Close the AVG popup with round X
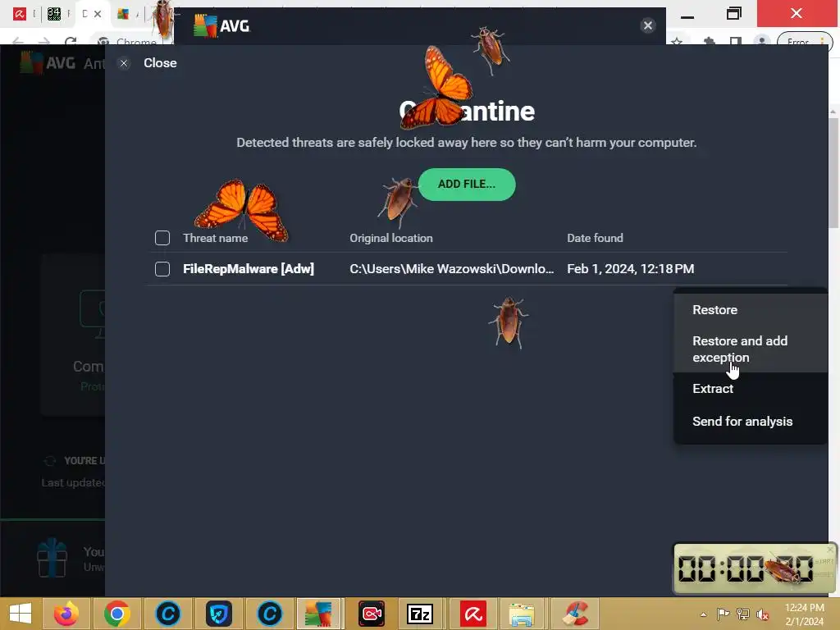The width and height of the screenshot is (840, 630). [x=648, y=25]
